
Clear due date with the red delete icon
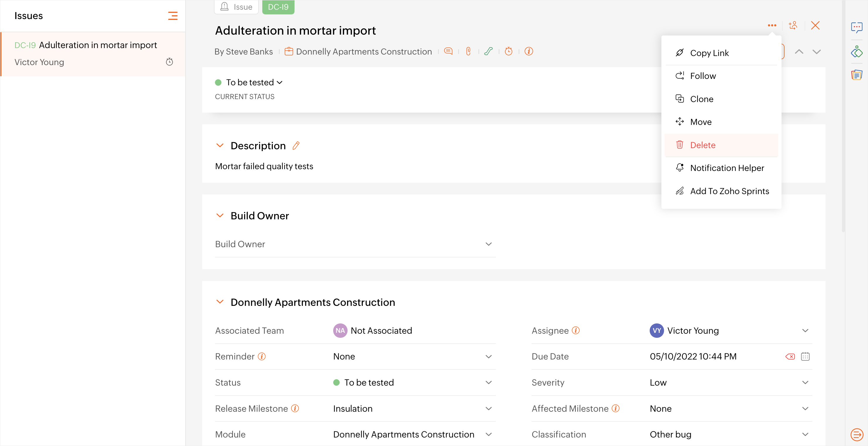click(x=790, y=357)
